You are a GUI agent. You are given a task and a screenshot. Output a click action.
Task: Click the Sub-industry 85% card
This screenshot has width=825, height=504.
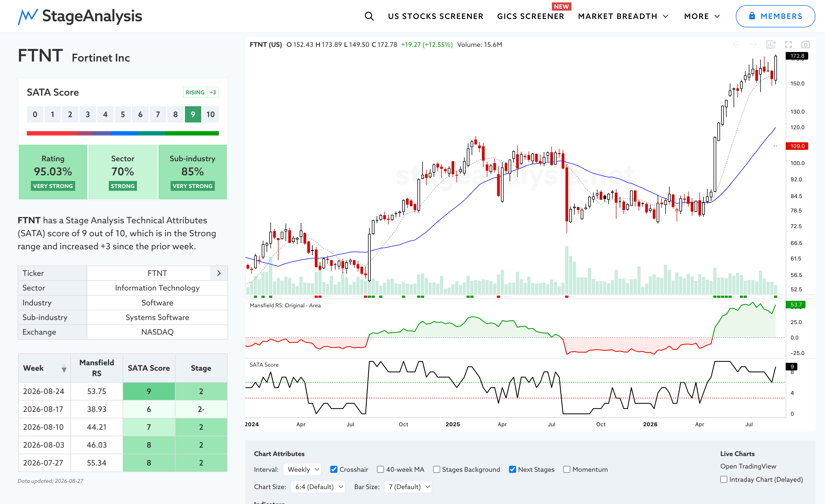(193, 172)
